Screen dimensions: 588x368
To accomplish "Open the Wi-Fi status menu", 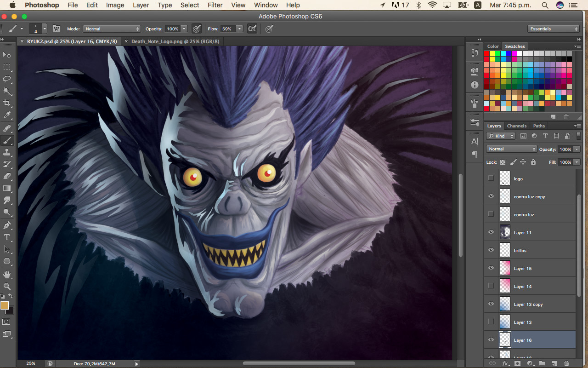I will coord(432,5).
